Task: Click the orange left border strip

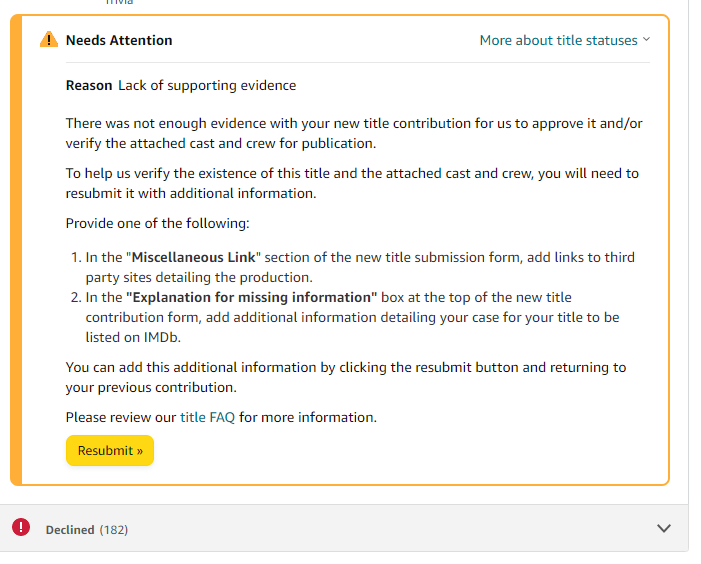Action: click(15, 250)
